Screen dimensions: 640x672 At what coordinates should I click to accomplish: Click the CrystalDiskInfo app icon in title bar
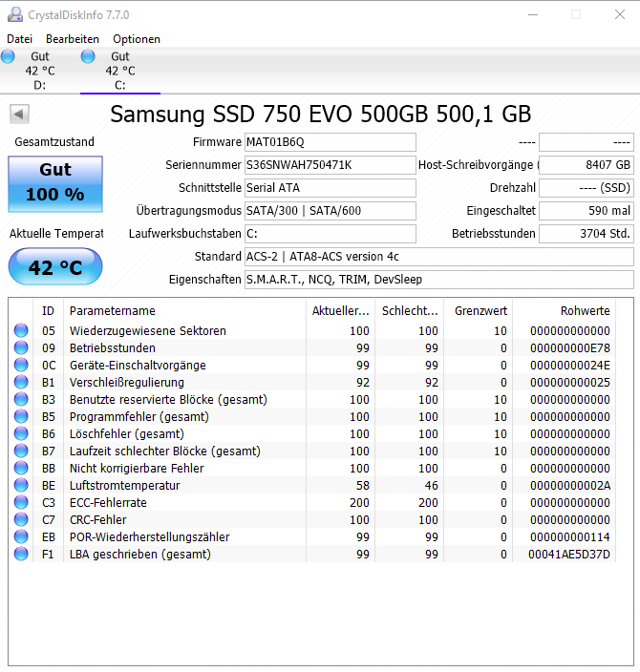click(x=15, y=14)
